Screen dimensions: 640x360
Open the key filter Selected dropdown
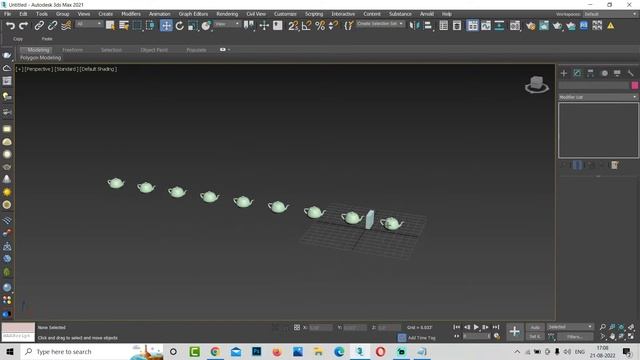(570, 327)
